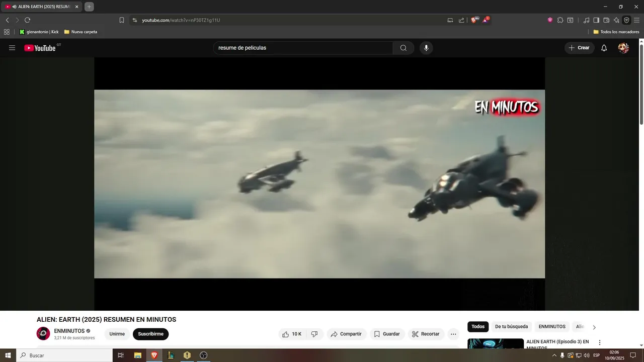Open YouTube guide hamburger menu
This screenshot has width=644, height=362.
[12, 48]
